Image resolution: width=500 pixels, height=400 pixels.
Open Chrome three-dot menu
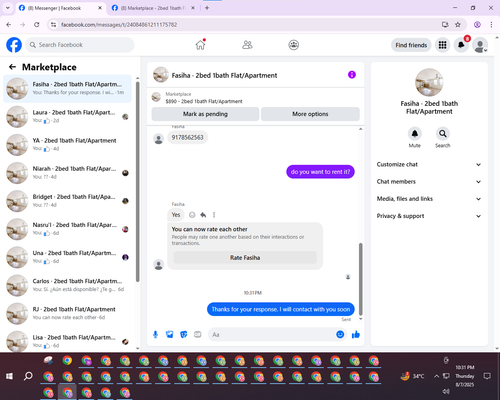[x=491, y=25]
